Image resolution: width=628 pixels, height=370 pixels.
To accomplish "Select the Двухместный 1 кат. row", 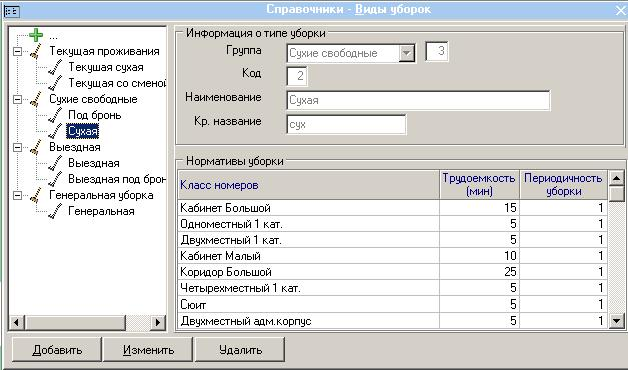I will pos(392,240).
